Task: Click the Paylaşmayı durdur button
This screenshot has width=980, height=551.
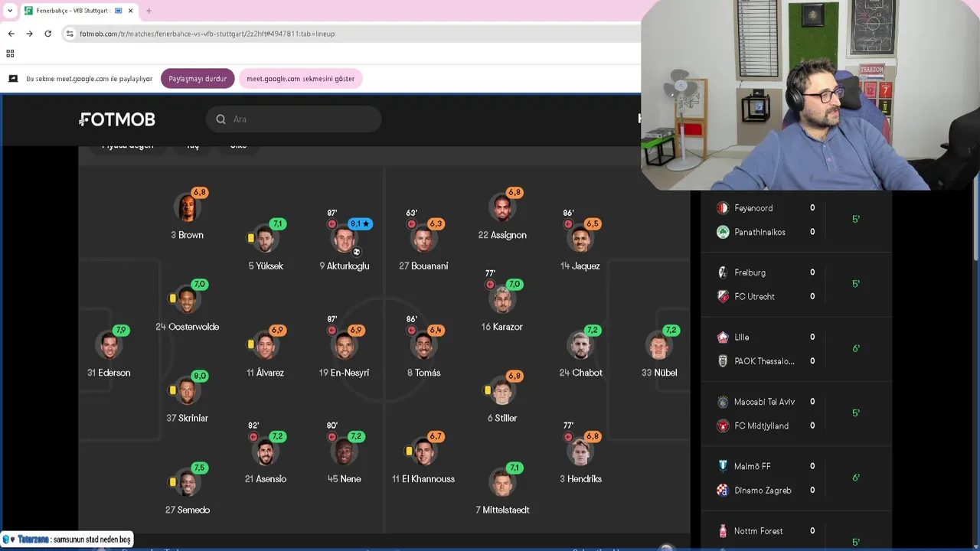Action: point(198,79)
